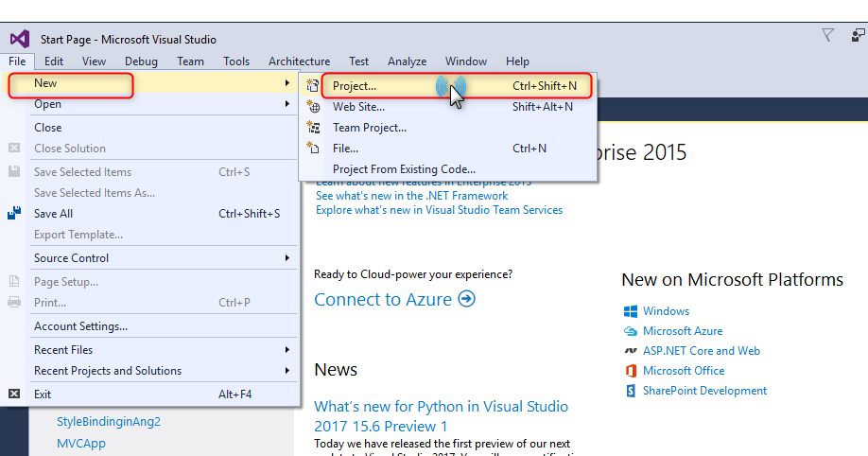The width and height of the screenshot is (868, 456).
Task: Choose Account Settings from File menu
Action: point(80,326)
